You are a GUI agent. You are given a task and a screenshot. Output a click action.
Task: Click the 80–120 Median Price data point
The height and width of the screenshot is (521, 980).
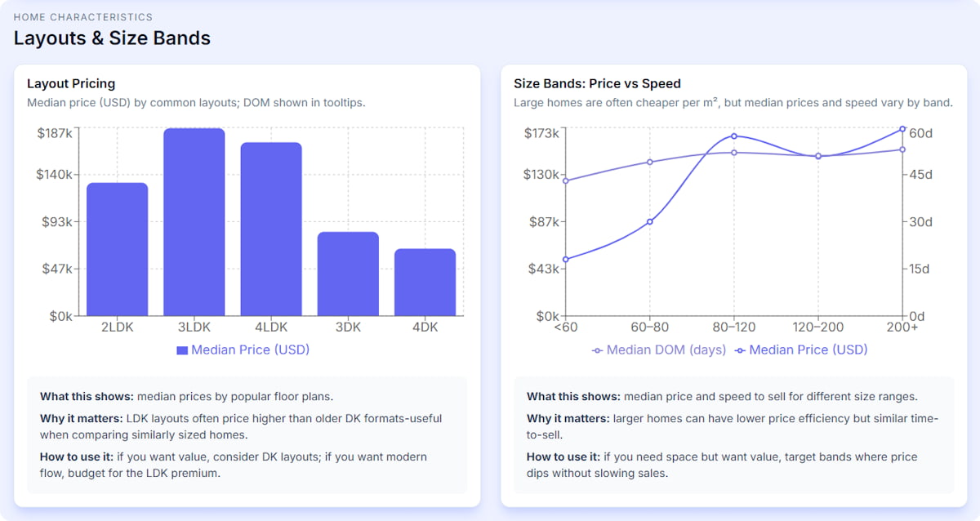coord(734,136)
